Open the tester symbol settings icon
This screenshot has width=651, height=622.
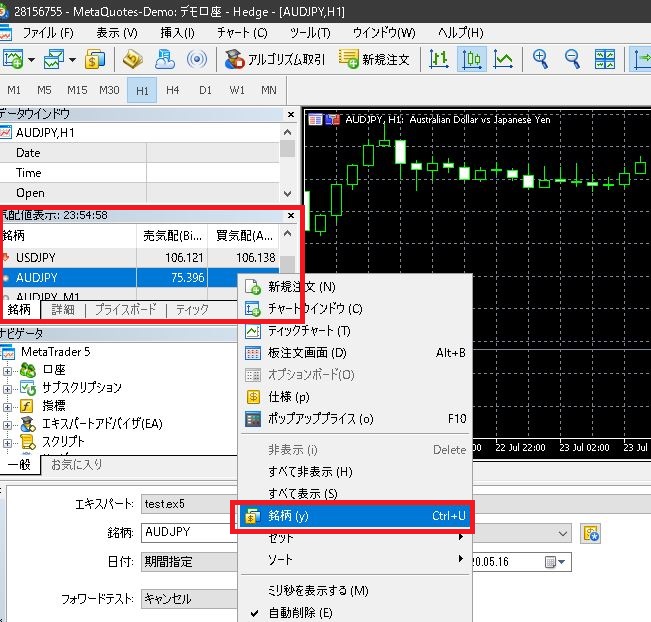(x=590, y=533)
